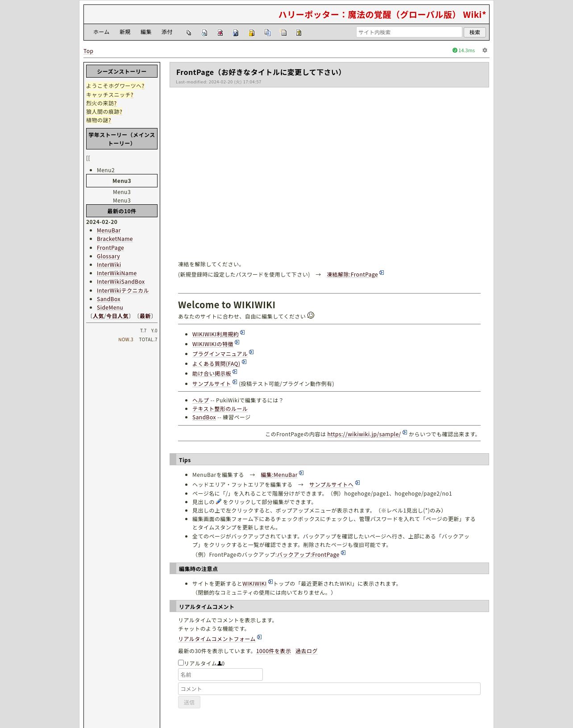The image size is (573, 728).
Task: Click external icon after WIKIWIKIの特徴
Action: (237, 342)
